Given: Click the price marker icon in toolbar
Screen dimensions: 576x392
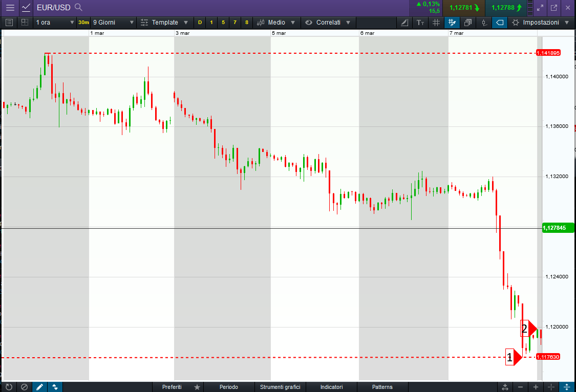Looking at the screenshot, I should pyautogui.click(x=484, y=23).
